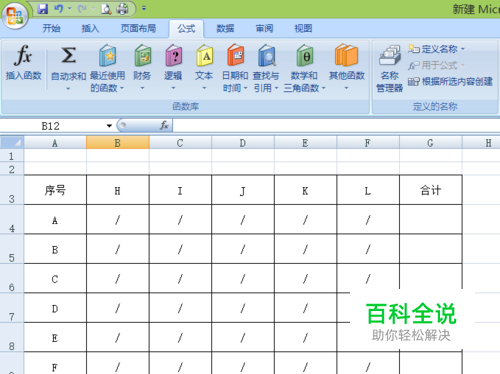
Task: Click the table header cell J
Action: click(x=243, y=190)
